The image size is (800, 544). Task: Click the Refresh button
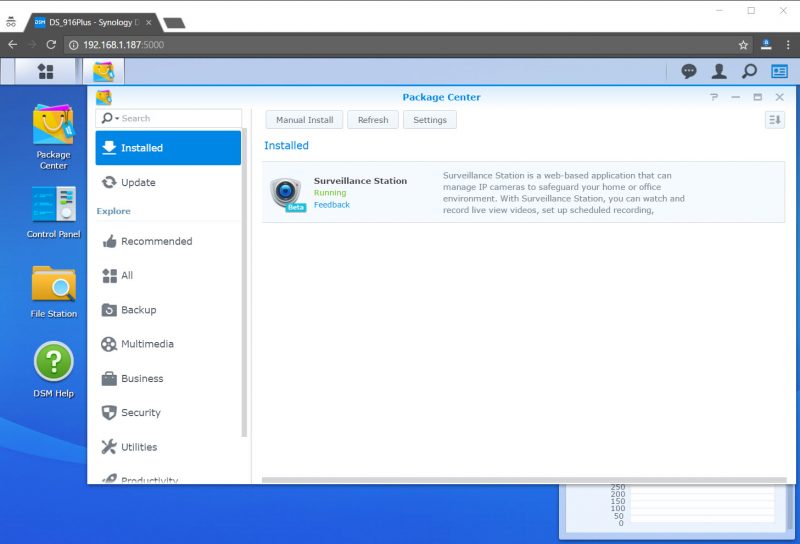(373, 120)
